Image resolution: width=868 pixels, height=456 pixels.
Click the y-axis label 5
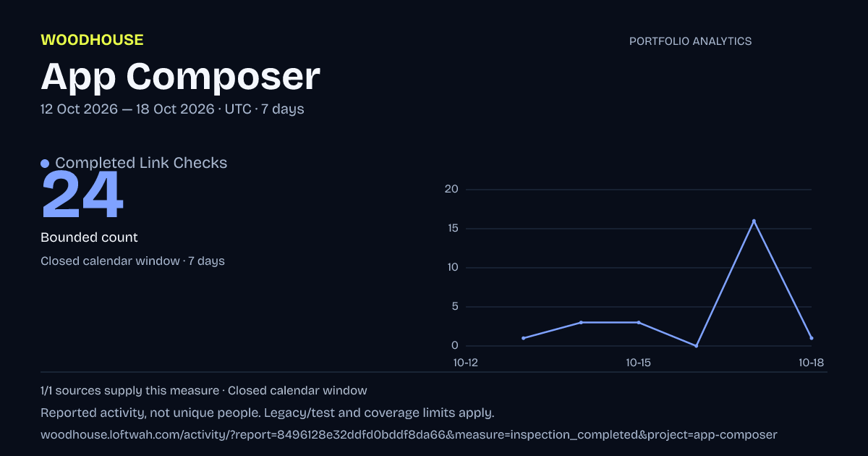pos(455,307)
